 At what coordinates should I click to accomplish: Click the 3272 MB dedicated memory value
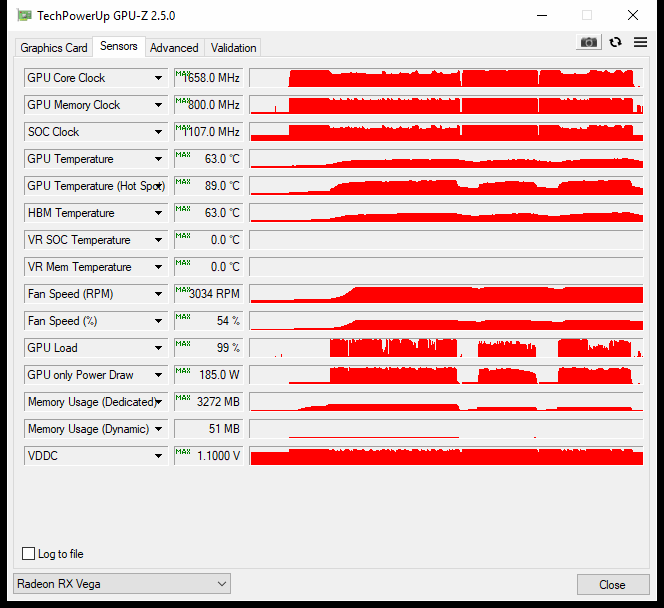[x=209, y=402]
